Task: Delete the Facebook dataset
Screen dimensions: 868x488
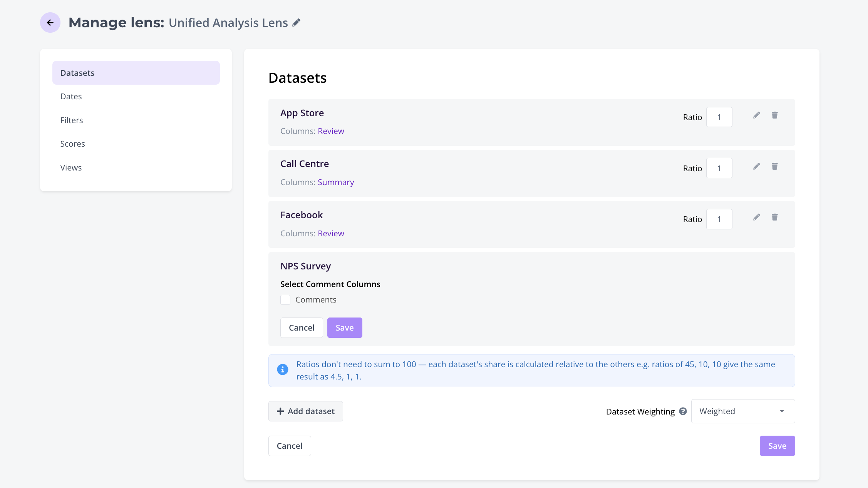Action: coord(774,217)
